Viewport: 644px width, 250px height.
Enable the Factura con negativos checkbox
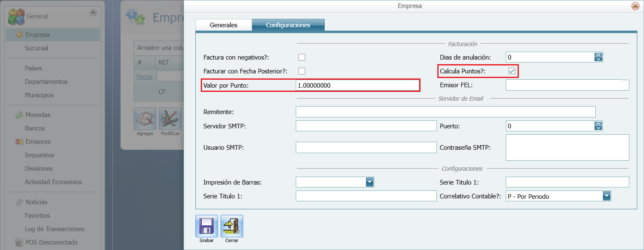coord(302,57)
